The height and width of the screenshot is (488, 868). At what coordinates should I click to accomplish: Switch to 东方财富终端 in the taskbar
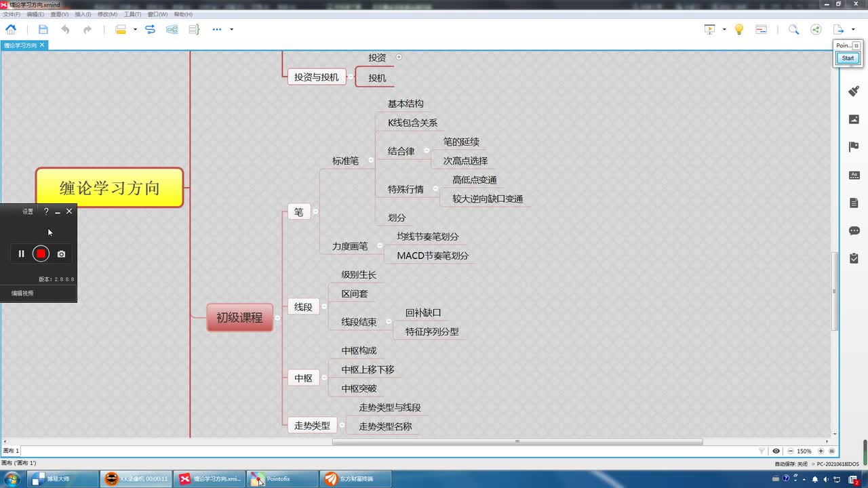point(356,479)
